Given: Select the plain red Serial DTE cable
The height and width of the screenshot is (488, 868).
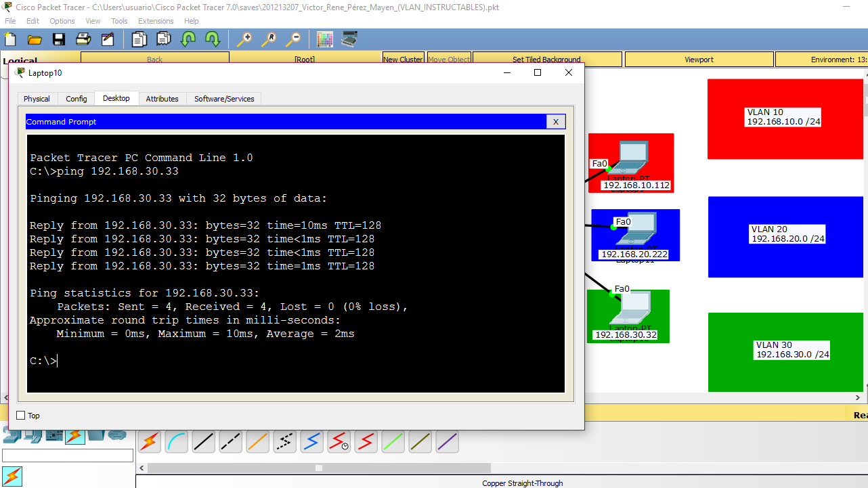Looking at the screenshot, I should pos(366,442).
